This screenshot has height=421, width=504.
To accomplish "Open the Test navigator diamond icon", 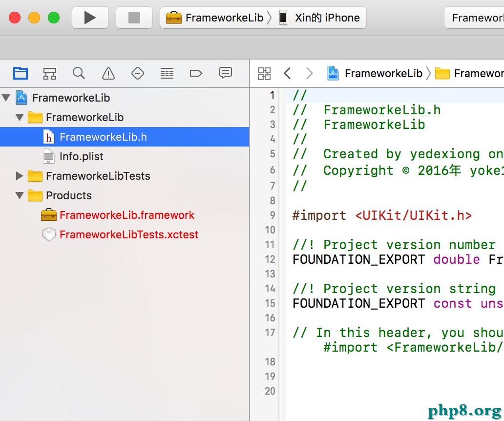I will pyautogui.click(x=138, y=73).
